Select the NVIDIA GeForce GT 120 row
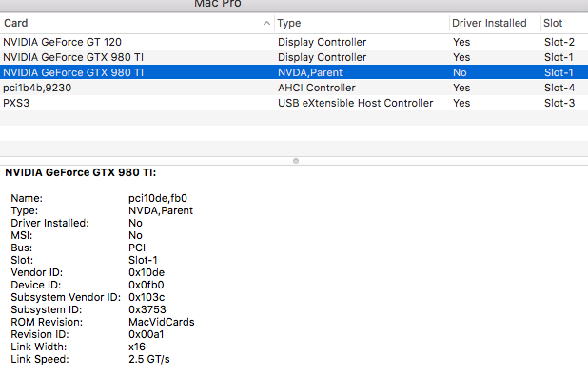 coord(294,42)
